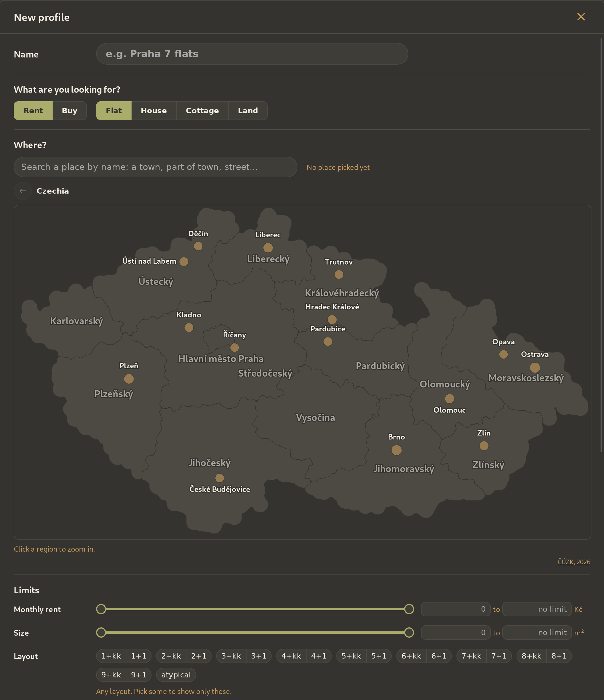
Task: Pick the Ostrava city dot
Action: [x=535, y=367]
